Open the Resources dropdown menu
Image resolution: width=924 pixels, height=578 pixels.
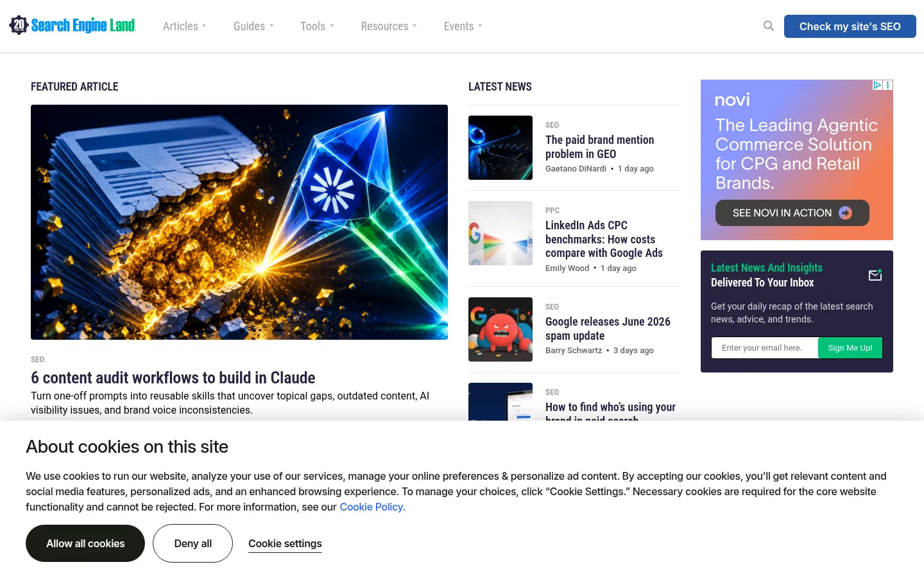[389, 26]
